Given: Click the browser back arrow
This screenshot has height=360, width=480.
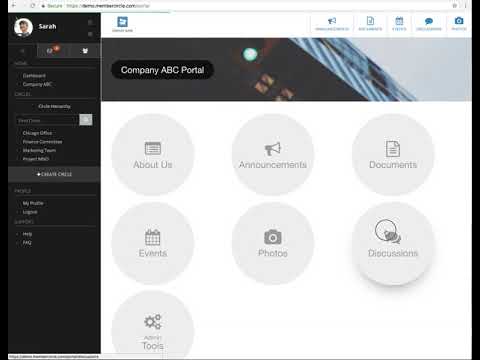Looking at the screenshot, I should [x=14, y=6].
